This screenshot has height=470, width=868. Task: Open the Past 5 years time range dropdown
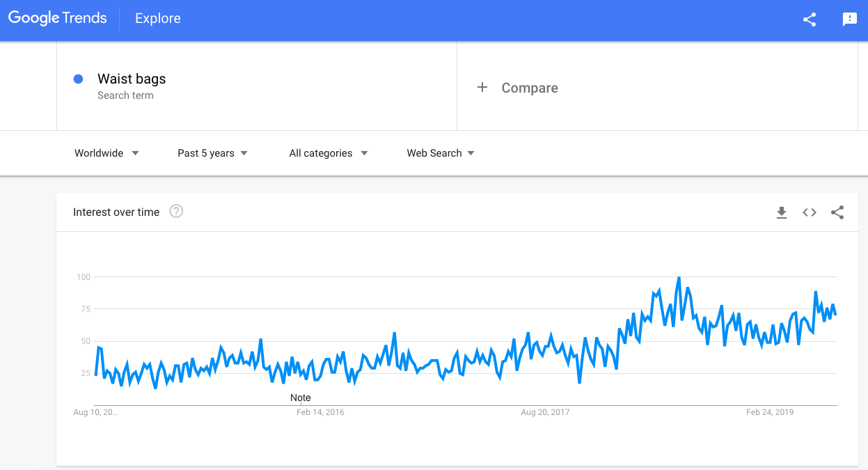(213, 153)
